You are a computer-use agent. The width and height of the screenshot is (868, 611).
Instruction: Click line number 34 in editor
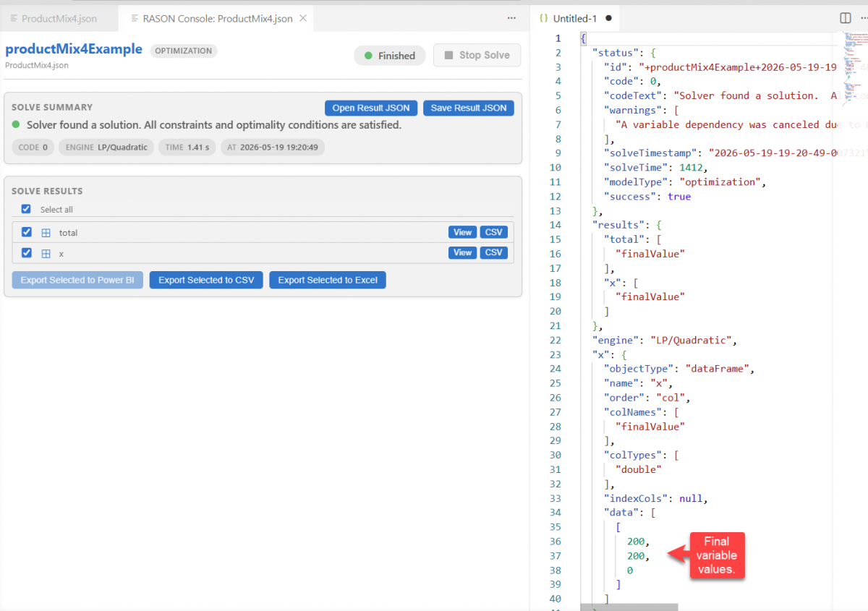coord(555,513)
